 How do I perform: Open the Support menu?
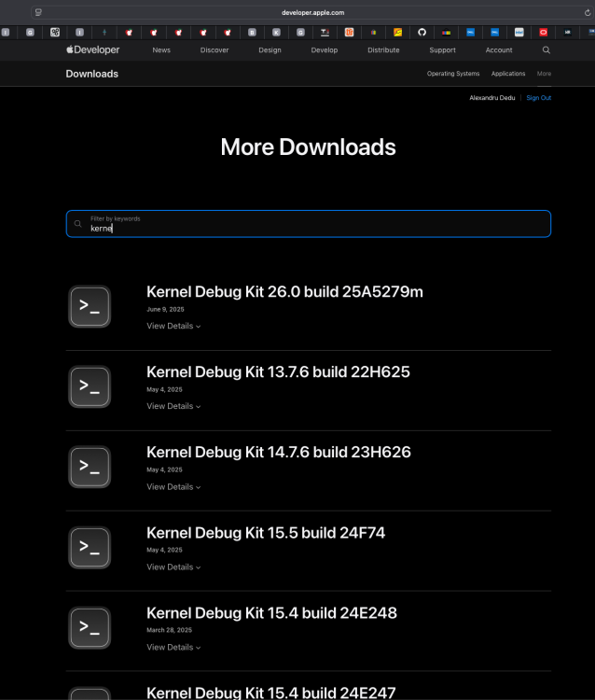442,50
